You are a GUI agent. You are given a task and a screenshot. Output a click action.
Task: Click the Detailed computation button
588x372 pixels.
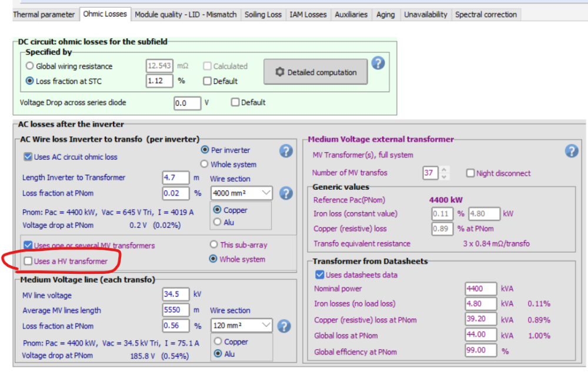[x=316, y=72]
